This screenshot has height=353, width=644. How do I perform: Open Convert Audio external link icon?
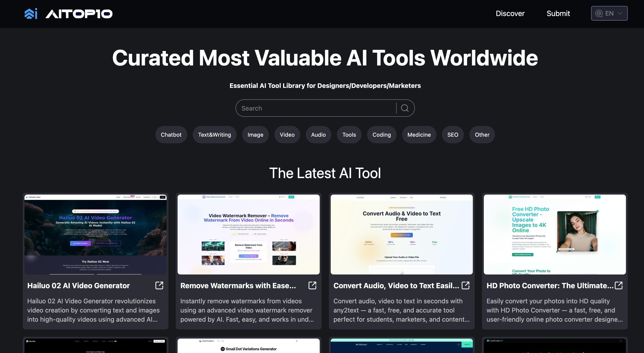tap(465, 285)
